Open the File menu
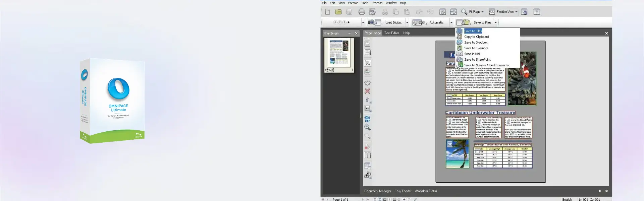Screen dimensions: 644x201 point(324,3)
